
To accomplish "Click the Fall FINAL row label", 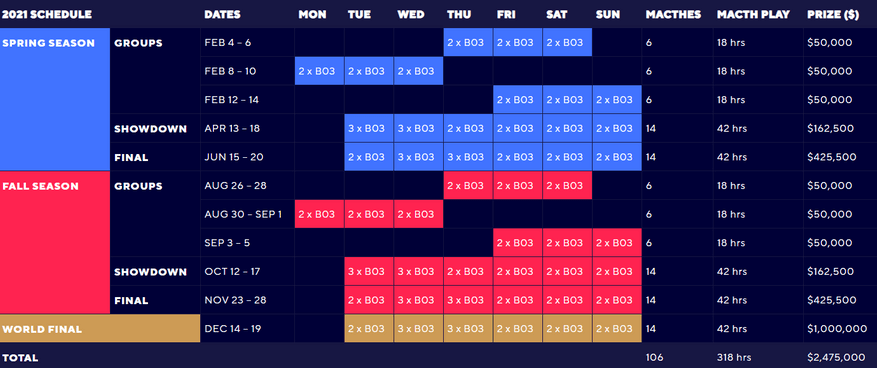I will (x=131, y=300).
